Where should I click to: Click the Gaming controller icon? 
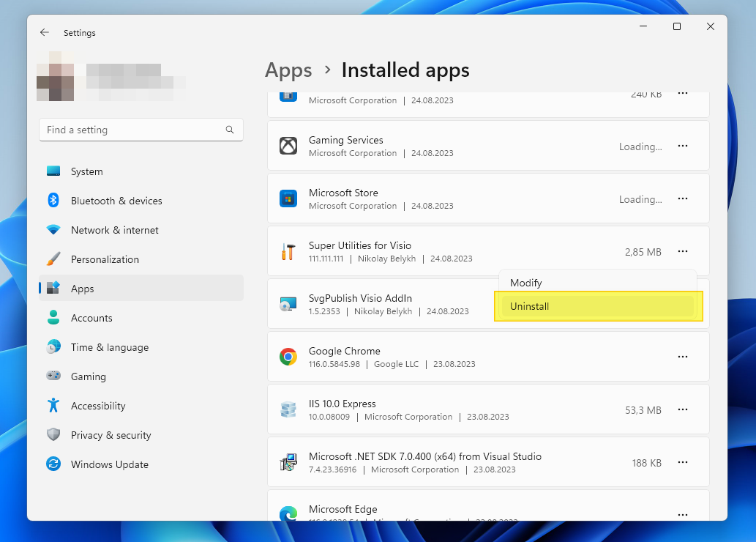53,376
